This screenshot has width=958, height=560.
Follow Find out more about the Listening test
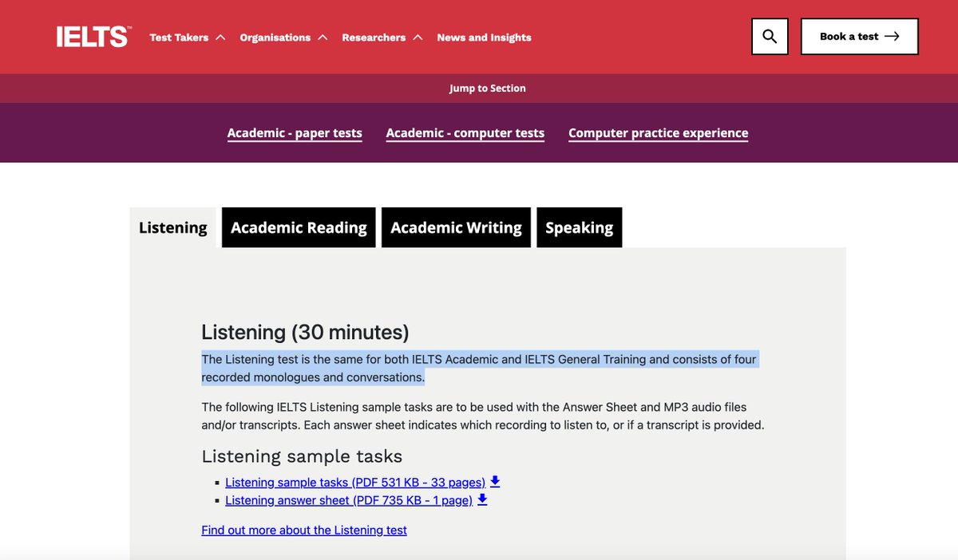click(x=304, y=530)
